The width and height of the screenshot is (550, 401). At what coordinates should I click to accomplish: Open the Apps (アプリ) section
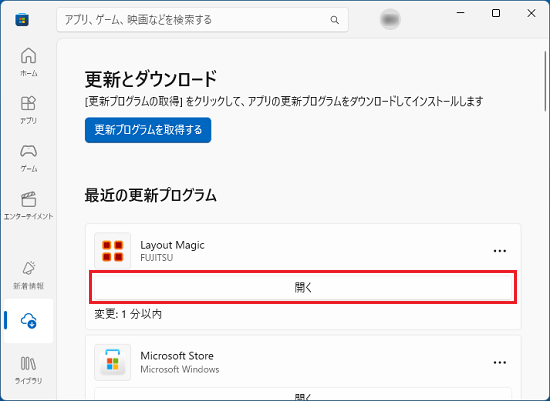pyautogui.click(x=28, y=110)
